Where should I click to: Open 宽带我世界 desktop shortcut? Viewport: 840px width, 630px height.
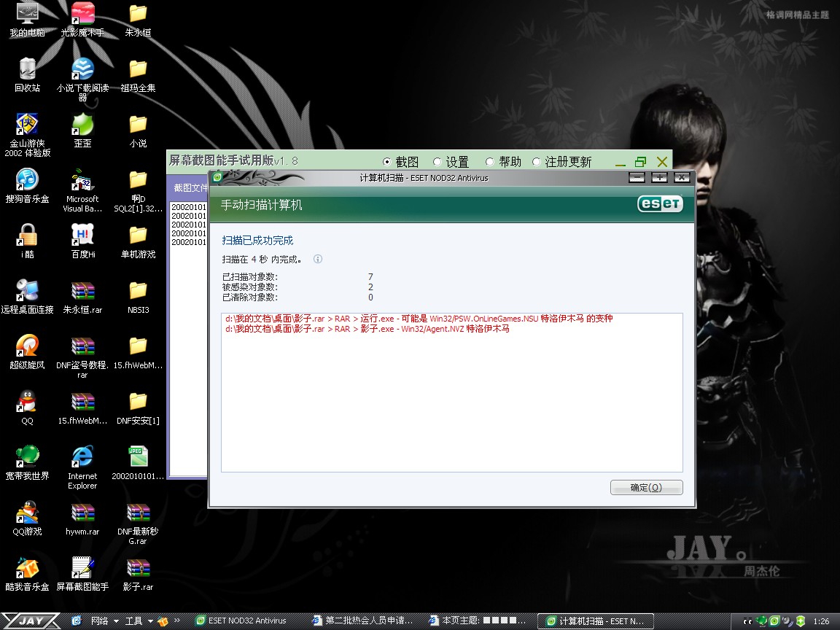pyautogui.click(x=27, y=463)
